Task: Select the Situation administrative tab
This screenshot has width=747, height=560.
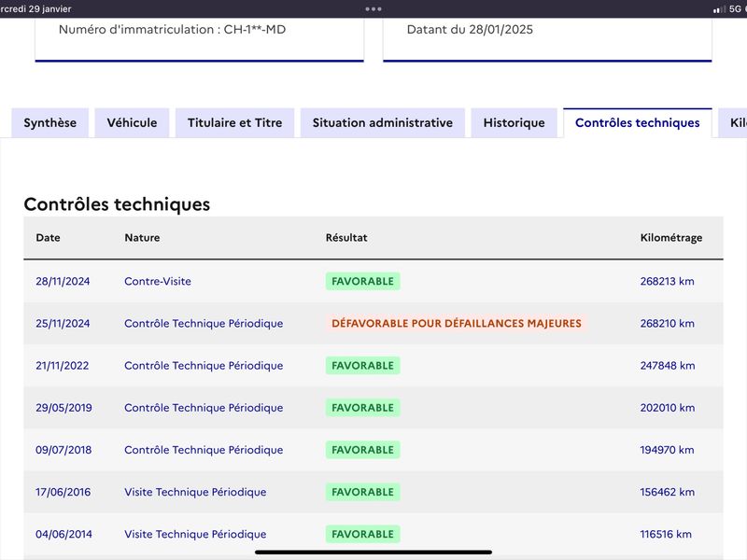Action: pyautogui.click(x=383, y=123)
